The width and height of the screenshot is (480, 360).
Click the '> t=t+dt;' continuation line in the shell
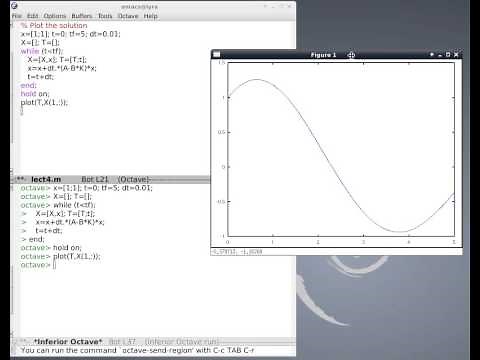point(42,231)
